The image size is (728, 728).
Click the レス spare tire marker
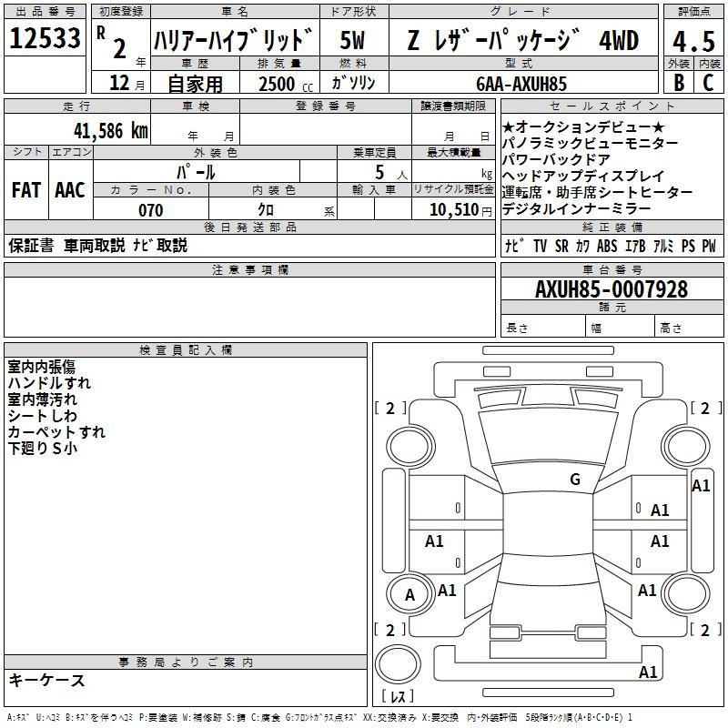click(x=397, y=698)
